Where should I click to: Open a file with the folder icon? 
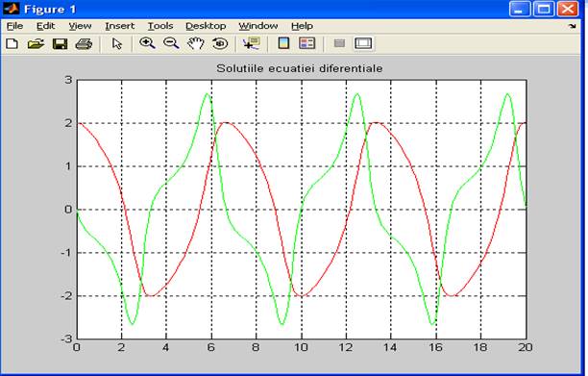pyautogui.click(x=36, y=44)
